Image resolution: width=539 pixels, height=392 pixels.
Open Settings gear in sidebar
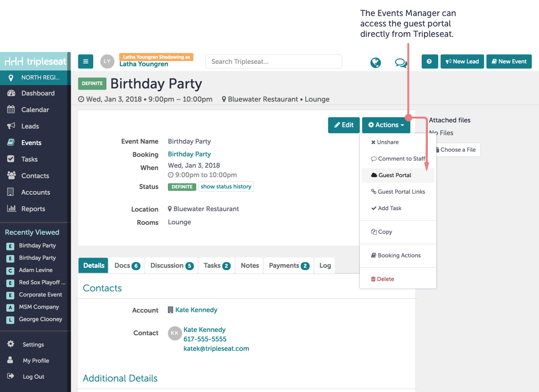(33, 344)
